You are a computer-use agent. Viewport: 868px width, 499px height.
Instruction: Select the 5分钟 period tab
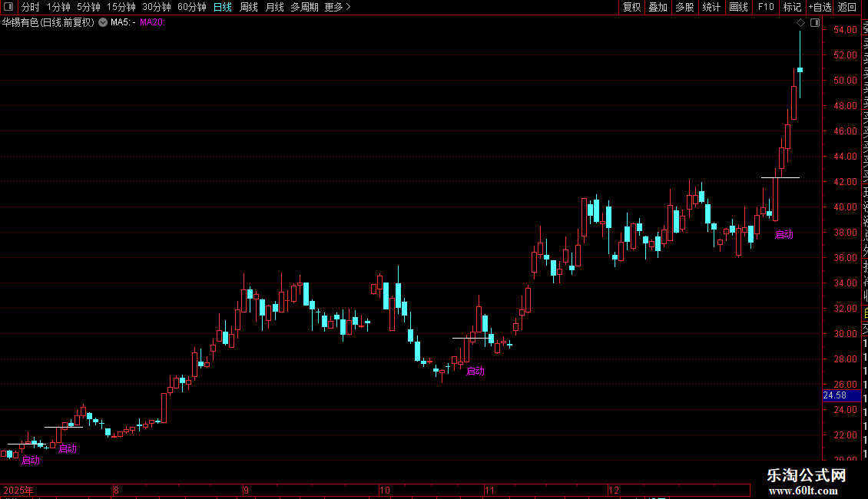pos(88,7)
